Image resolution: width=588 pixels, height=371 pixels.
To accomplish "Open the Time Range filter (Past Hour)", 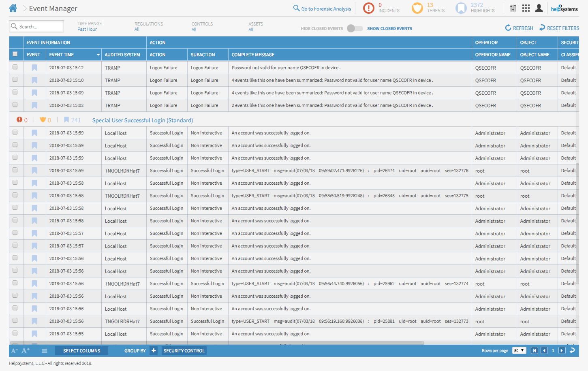I will 89,27.
